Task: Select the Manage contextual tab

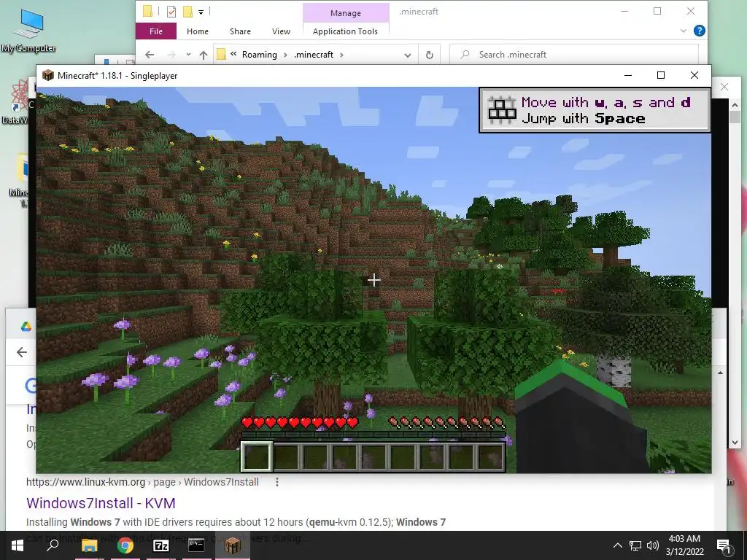Action: pyautogui.click(x=345, y=13)
